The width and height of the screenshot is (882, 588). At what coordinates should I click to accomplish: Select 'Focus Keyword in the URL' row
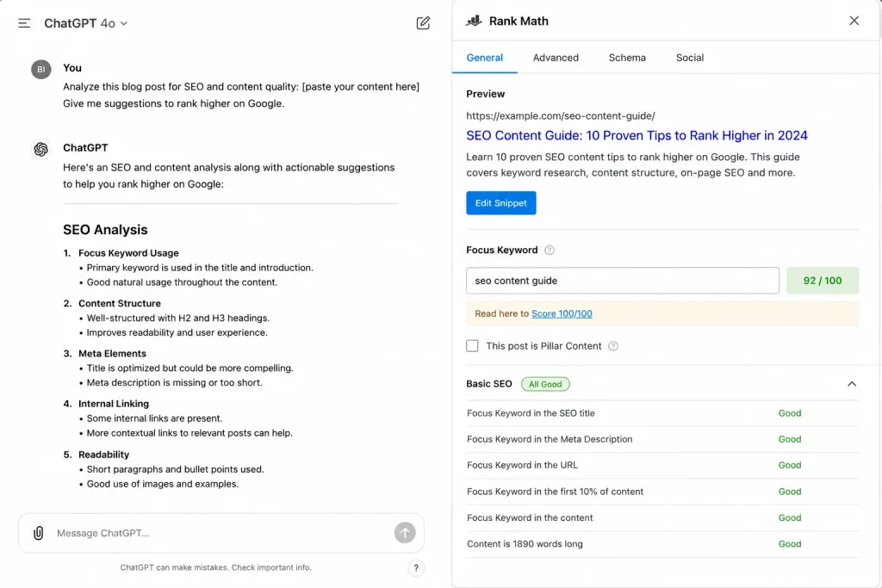click(662, 466)
